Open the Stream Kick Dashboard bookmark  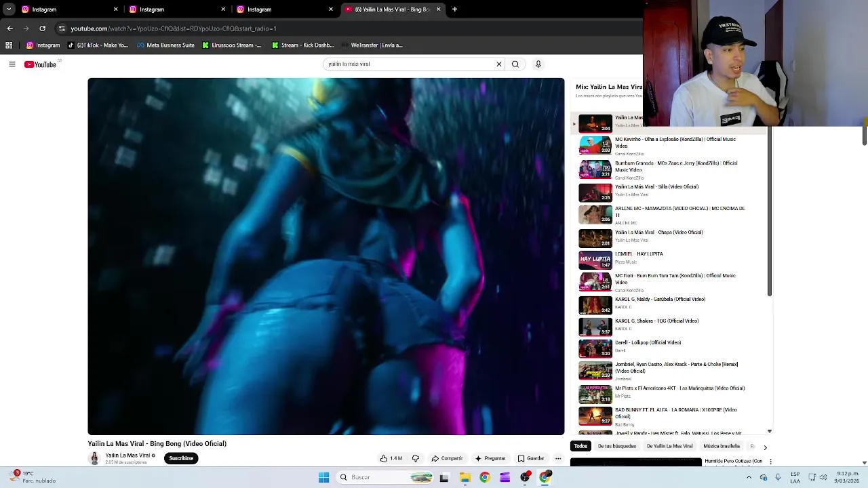tap(302, 45)
